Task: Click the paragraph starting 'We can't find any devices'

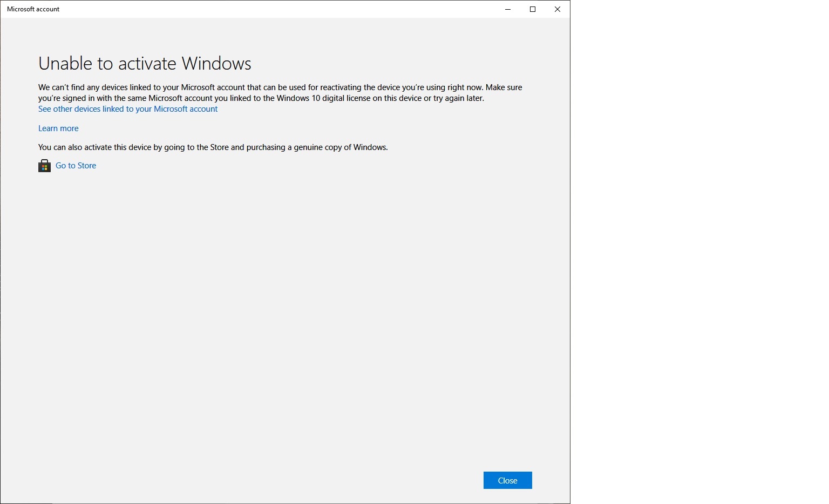Action: coord(280,93)
